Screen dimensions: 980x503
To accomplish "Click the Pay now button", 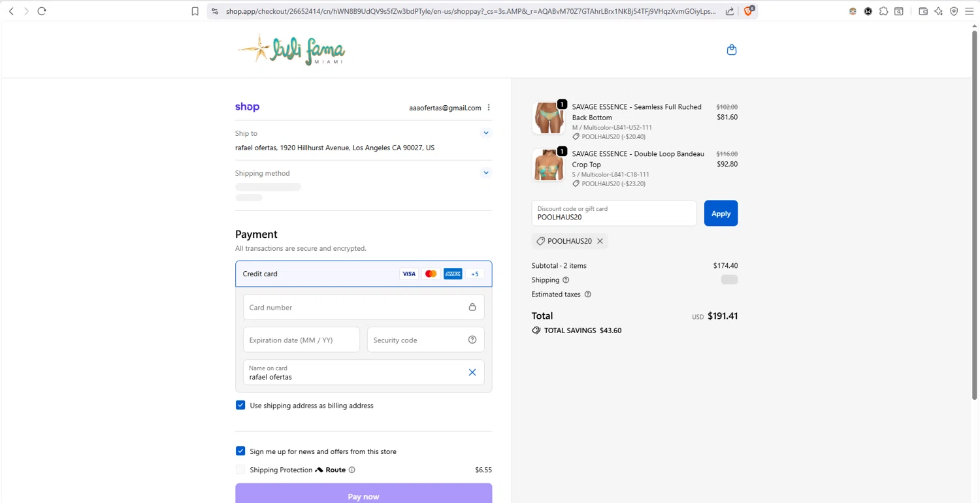I will click(364, 493).
